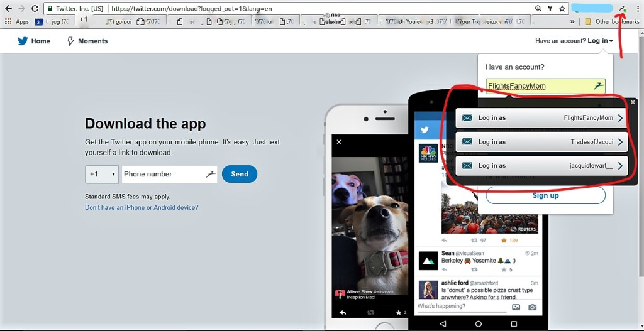This screenshot has width=644, height=331.
Task: Click the "Have an account?" heading in the login panel
Action: [x=514, y=67]
